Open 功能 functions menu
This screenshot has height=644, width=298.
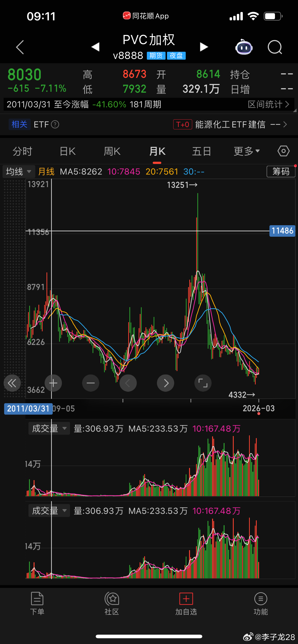click(x=261, y=604)
